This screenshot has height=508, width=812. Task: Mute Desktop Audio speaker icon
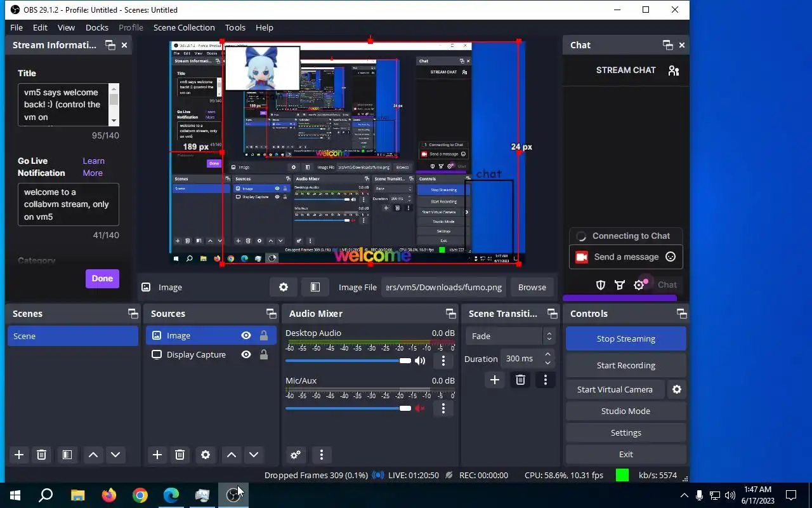(x=420, y=361)
